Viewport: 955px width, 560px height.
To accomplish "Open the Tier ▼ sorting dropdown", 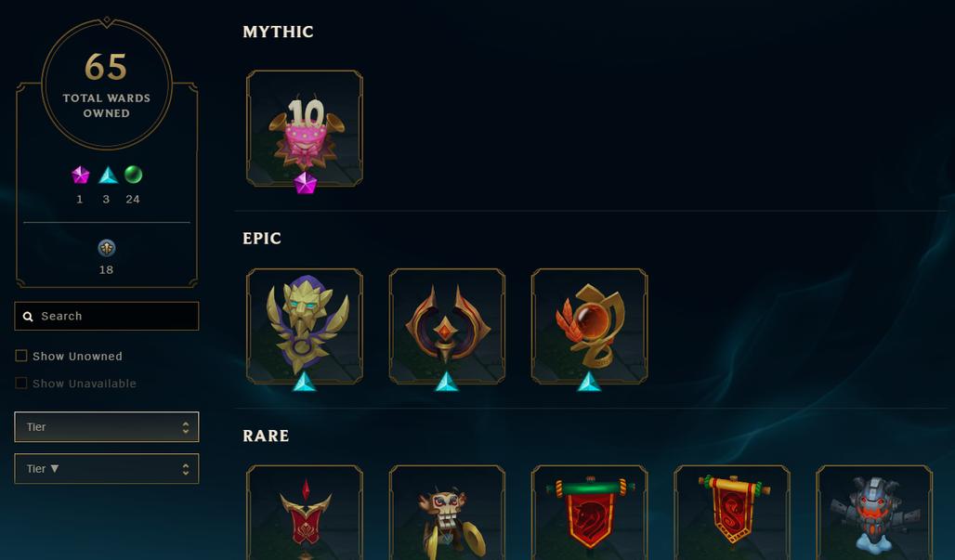I will 107,469.
